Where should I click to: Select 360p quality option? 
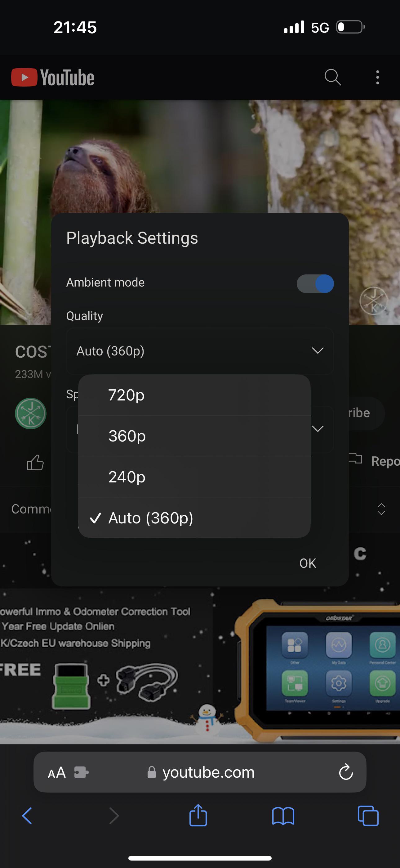194,436
